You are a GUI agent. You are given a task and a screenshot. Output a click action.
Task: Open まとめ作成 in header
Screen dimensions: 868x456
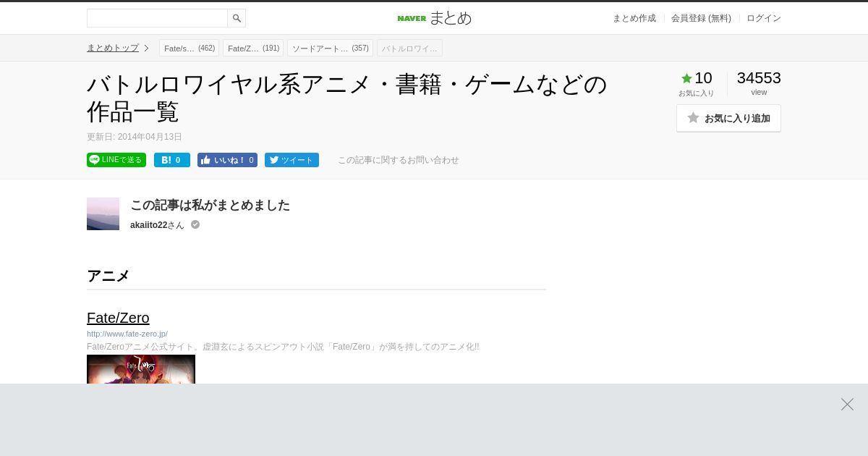click(x=634, y=18)
